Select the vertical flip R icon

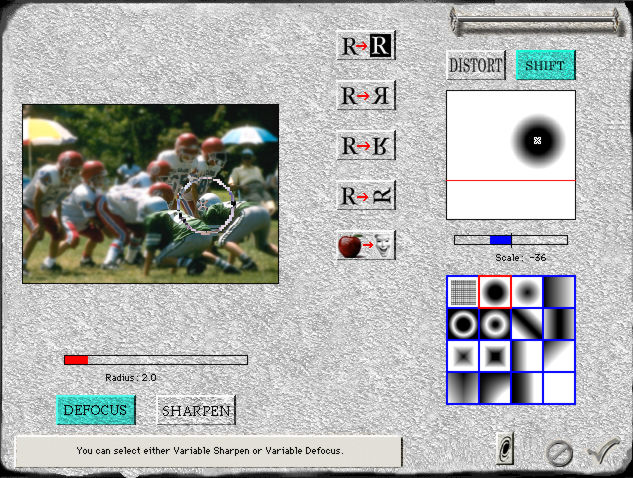tap(366, 145)
